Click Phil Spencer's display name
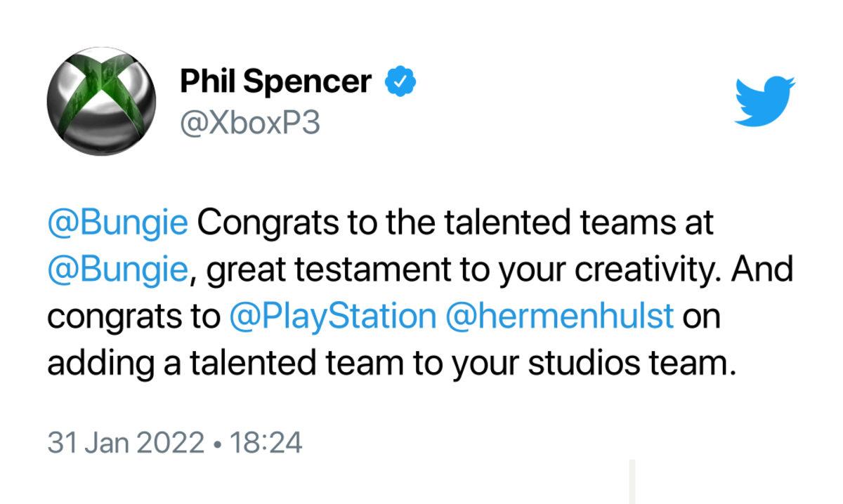 tap(276, 80)
